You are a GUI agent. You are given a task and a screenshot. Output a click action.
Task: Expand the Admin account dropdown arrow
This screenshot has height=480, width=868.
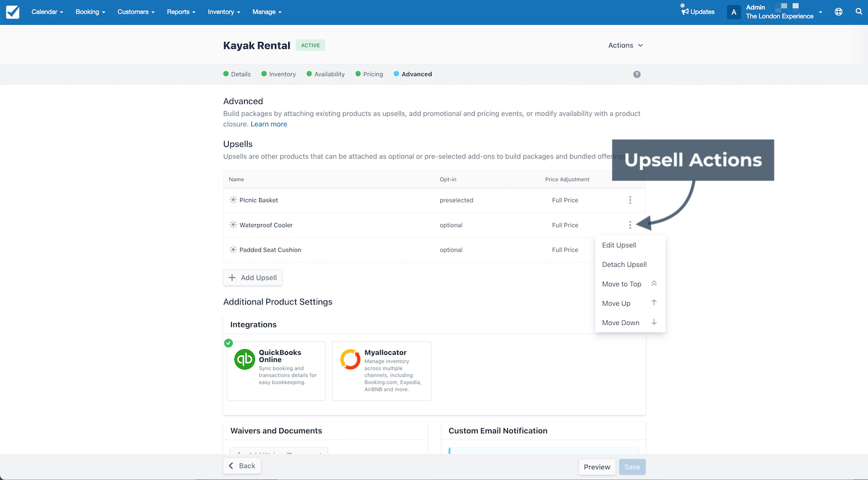tap(821, 12)
